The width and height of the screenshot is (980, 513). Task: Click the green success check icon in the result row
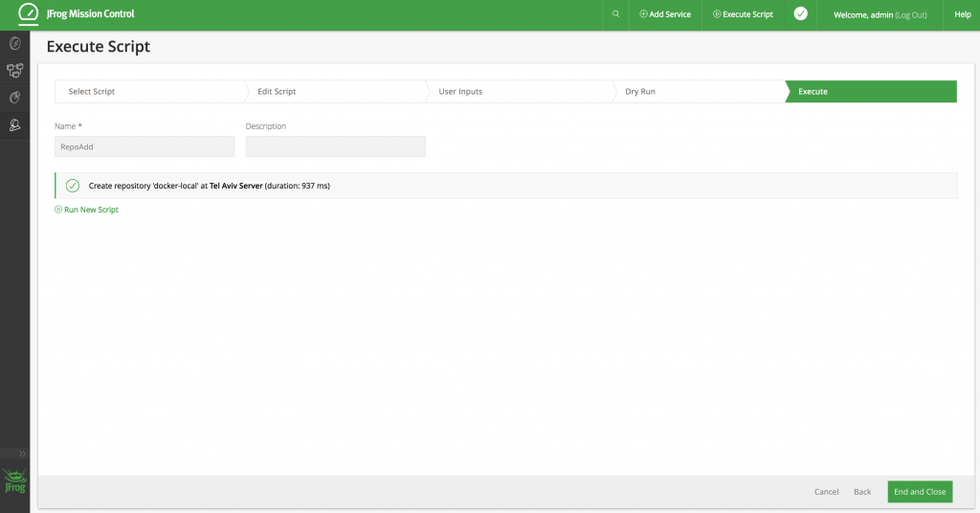point(73,186)
